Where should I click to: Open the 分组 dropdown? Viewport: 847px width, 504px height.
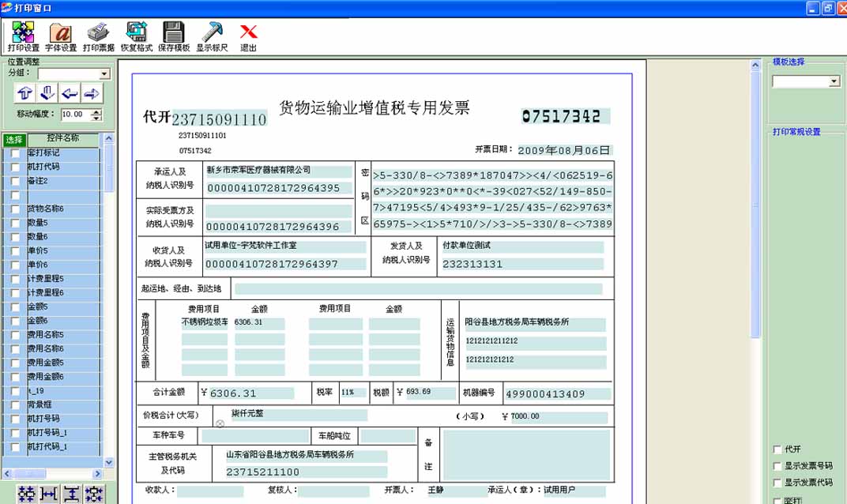105,74
